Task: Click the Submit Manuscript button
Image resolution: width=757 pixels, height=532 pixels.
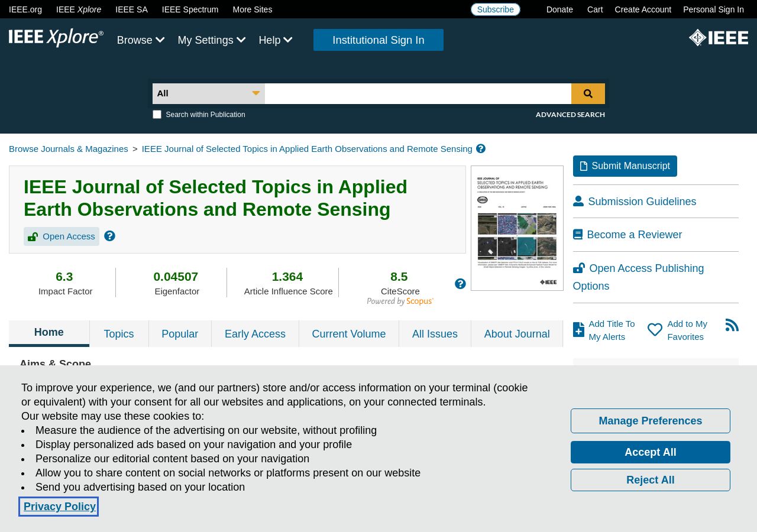Action: [x=625, y=166]
